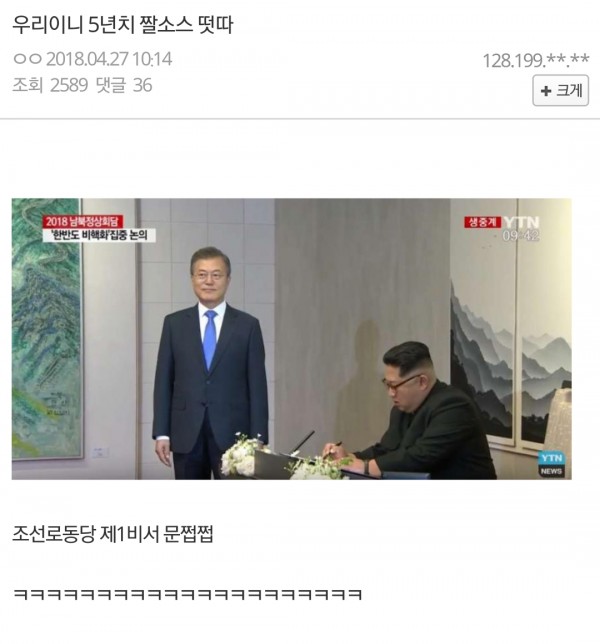
Task: Click the author nickname 'ㅇㅇ'
Action: point(28,59)
